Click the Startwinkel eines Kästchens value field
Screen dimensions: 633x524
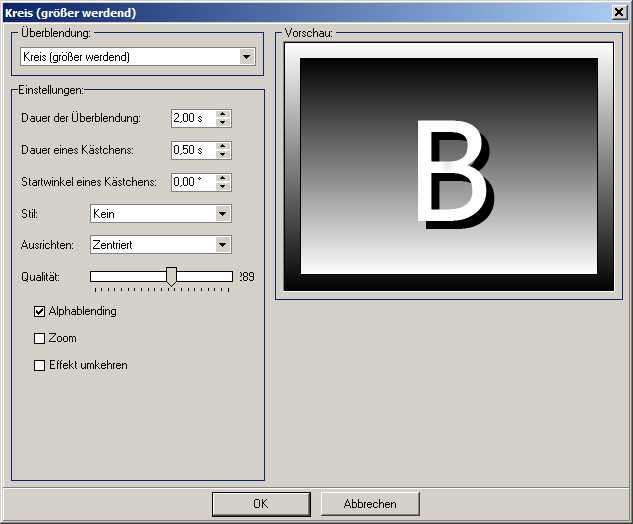point(193,183)
